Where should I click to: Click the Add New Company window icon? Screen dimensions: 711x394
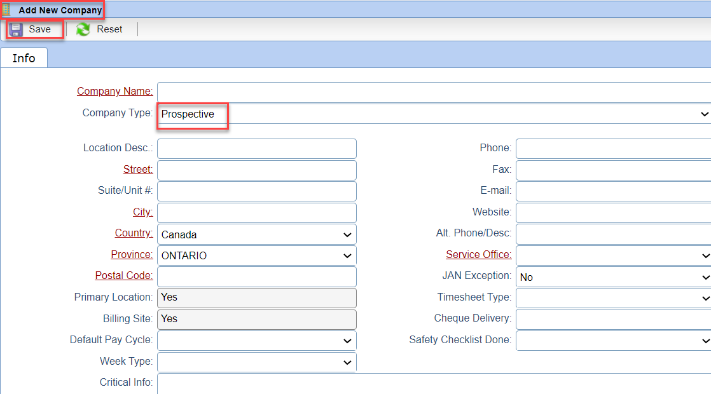(x=6, y=10)
